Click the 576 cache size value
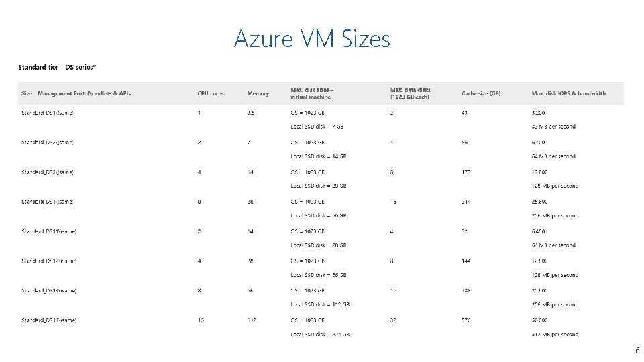This screenshot has width=644, height=362. tap(466, 320)
